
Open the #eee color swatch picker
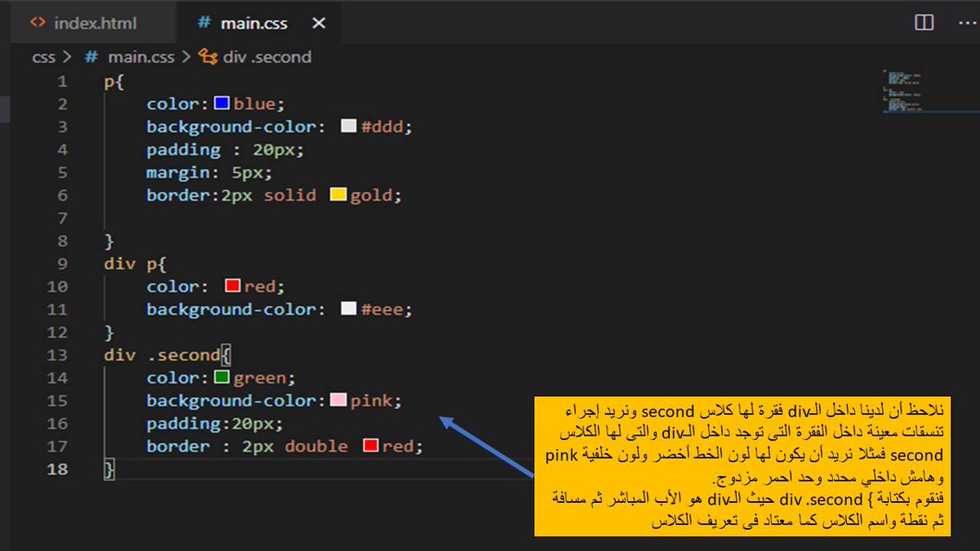pos(349,309)
